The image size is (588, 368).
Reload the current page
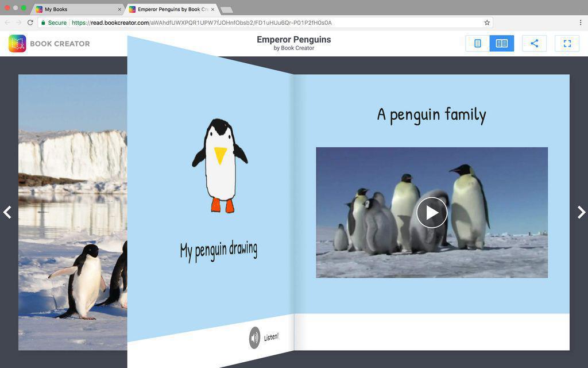point(30,22)
